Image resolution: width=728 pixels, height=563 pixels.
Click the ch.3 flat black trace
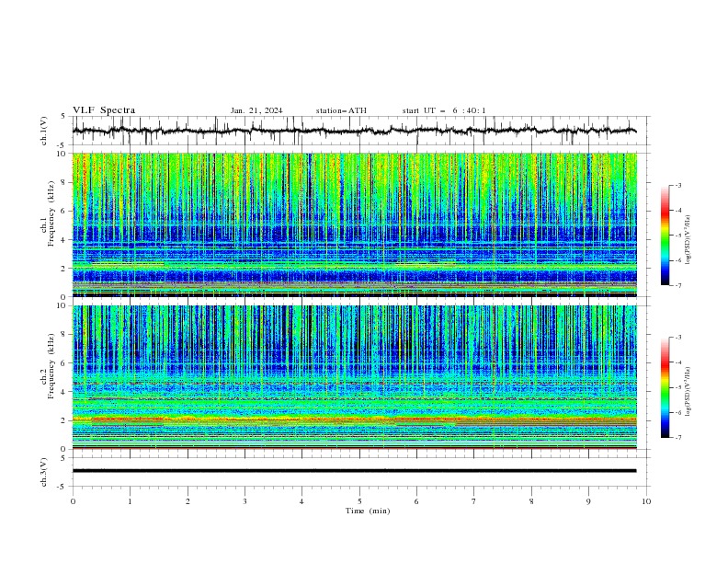pos(354,471)
